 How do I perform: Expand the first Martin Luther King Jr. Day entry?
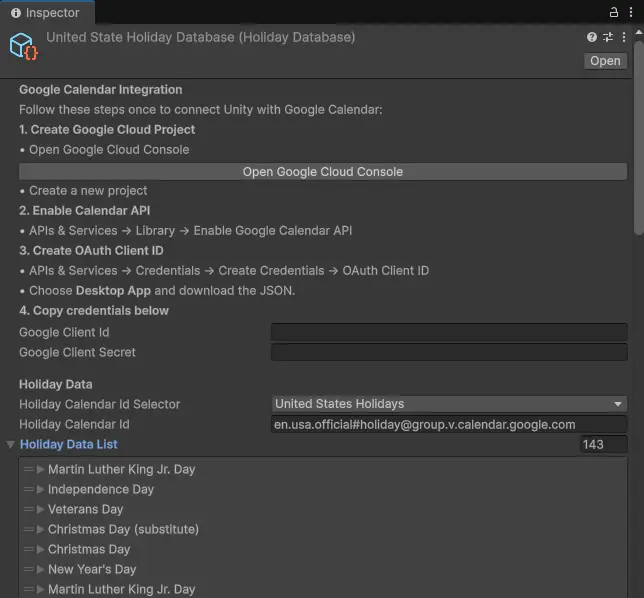(40, 469)
